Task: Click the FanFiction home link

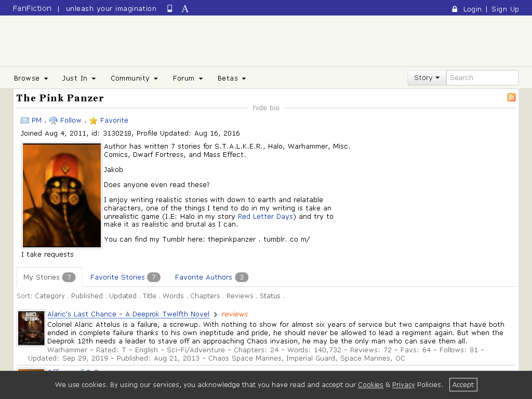Action: tap(32, 8)
